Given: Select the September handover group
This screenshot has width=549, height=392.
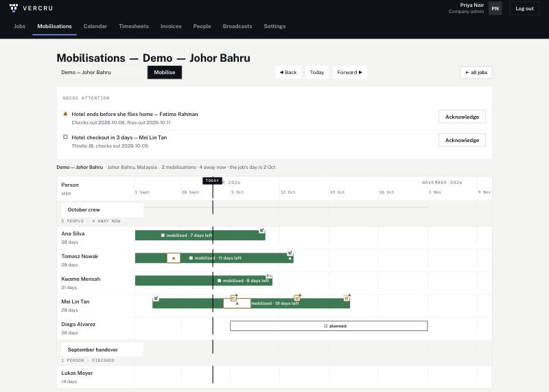Looking at the screenshot, I should (x=102, y=349).
